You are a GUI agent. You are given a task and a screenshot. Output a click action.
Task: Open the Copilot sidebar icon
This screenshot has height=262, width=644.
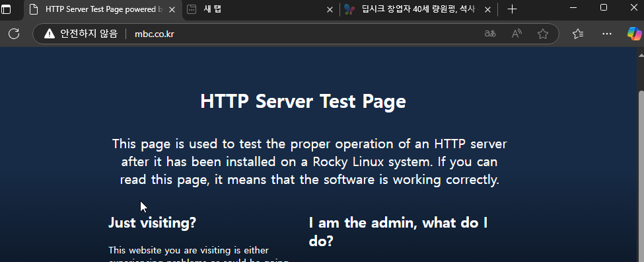(x=634, y=34)
